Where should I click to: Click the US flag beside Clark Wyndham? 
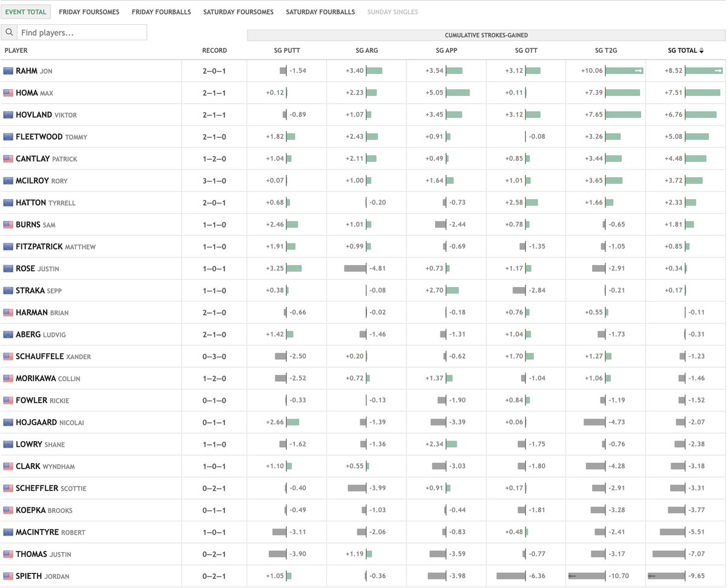[x=8, y=466]
